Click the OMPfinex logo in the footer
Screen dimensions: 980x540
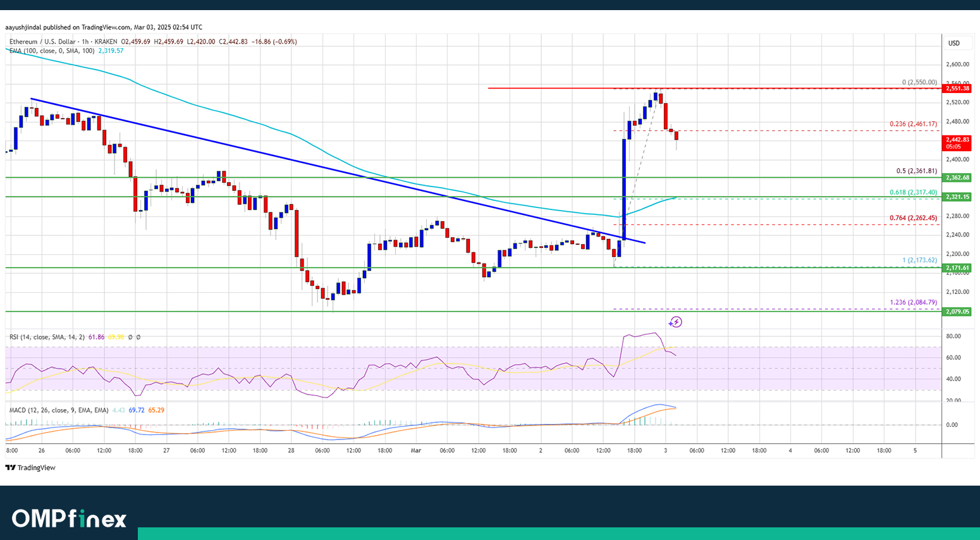pyautogui.click(x=69, y=519)
